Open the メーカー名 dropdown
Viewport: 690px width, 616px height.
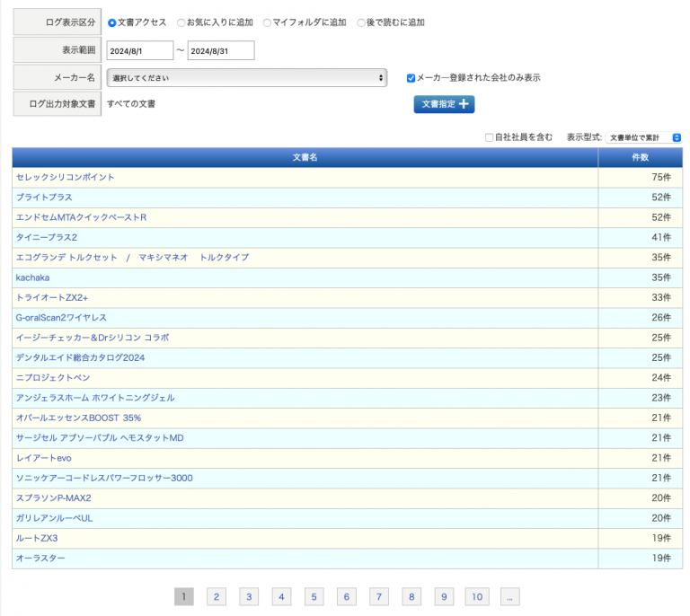pos(247,78)
